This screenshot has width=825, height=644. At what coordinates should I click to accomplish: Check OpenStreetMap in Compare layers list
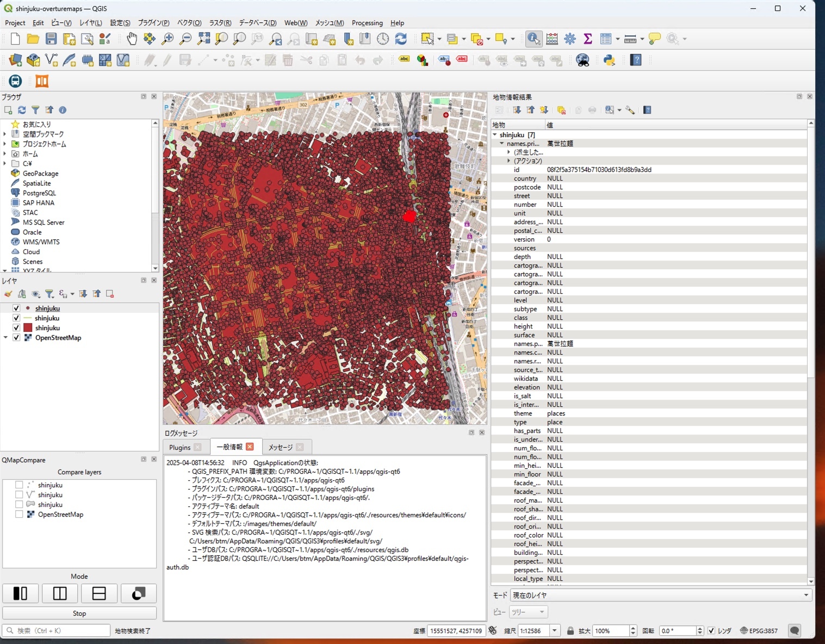coord(19,514)
